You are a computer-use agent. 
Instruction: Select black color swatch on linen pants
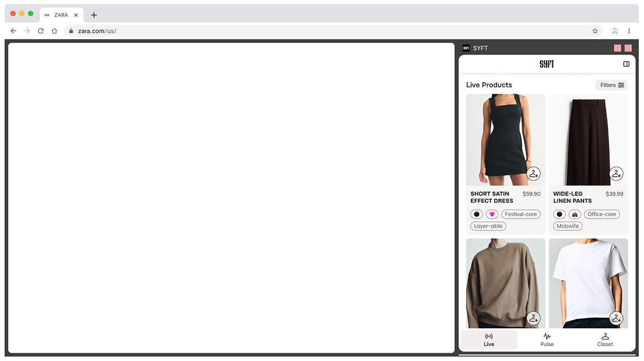click(x=559, y=214)
